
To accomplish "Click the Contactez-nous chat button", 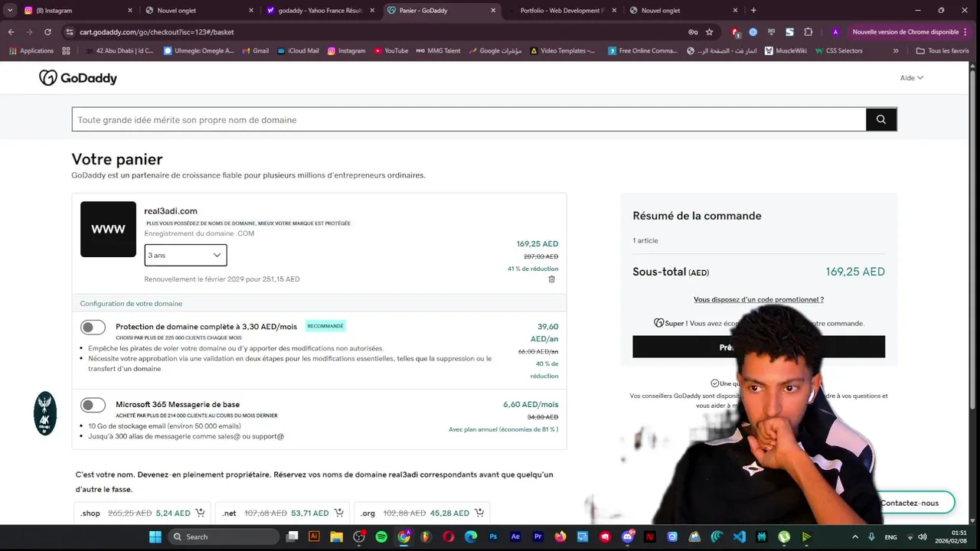I will point(910,503).
